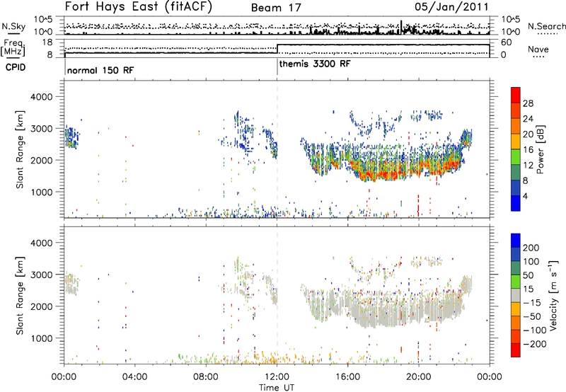The width and height of the screenshot is (566, 392).
Task: Click the date '05/Jan/2011'
Action: tap(451, 7)
